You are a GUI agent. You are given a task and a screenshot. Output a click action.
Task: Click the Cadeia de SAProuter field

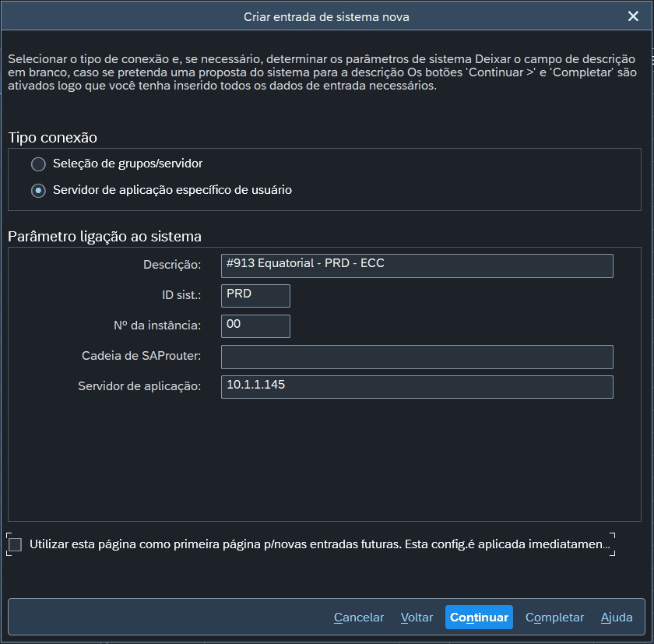(417, 357)
